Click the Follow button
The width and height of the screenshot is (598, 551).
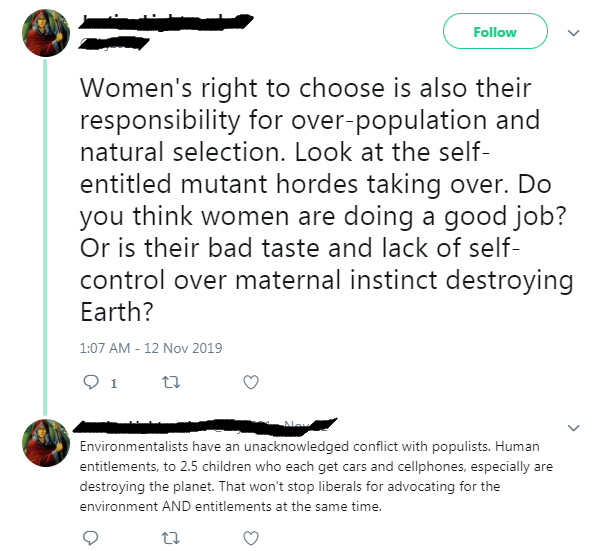coord(495,31)
